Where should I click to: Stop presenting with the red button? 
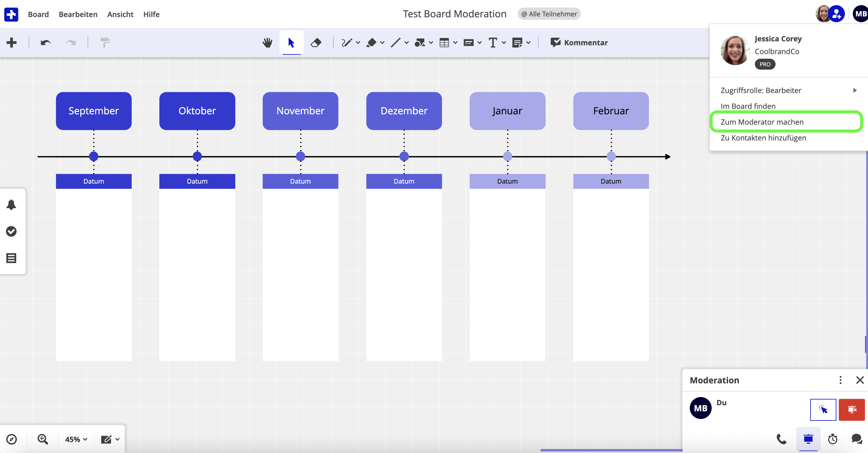coord(852,410)
